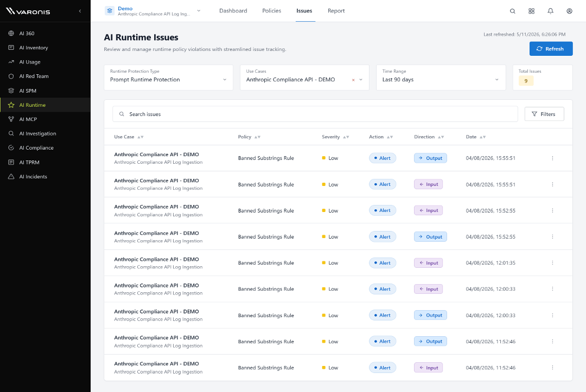
Task: Click Banned Substrings Rule in 12:01:35 row
Action: tap(266, 263)
